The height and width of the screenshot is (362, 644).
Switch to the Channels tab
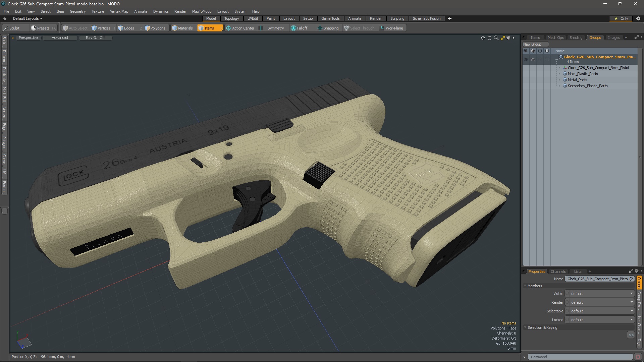558,271
